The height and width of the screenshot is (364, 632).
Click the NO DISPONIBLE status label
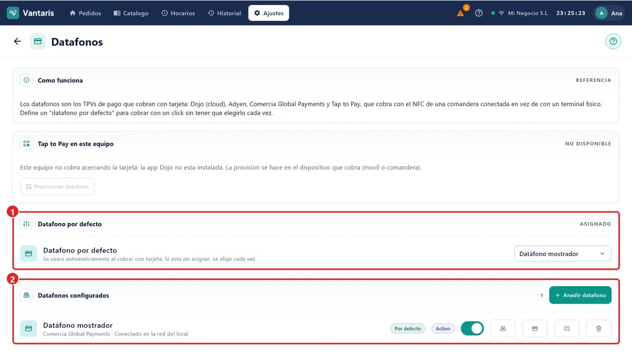click(588, 144)
